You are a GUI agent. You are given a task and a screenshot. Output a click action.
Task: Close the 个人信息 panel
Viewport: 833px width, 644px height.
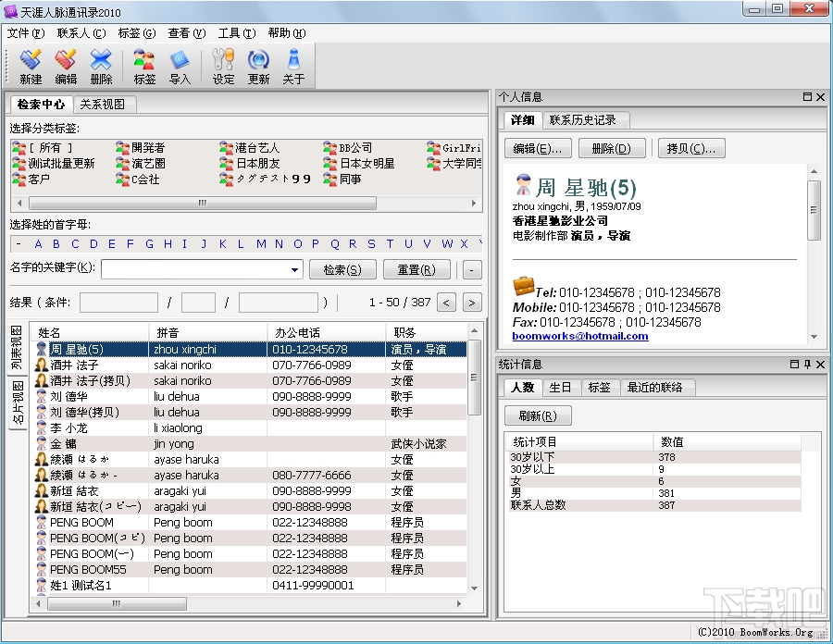tap(820, 96)
